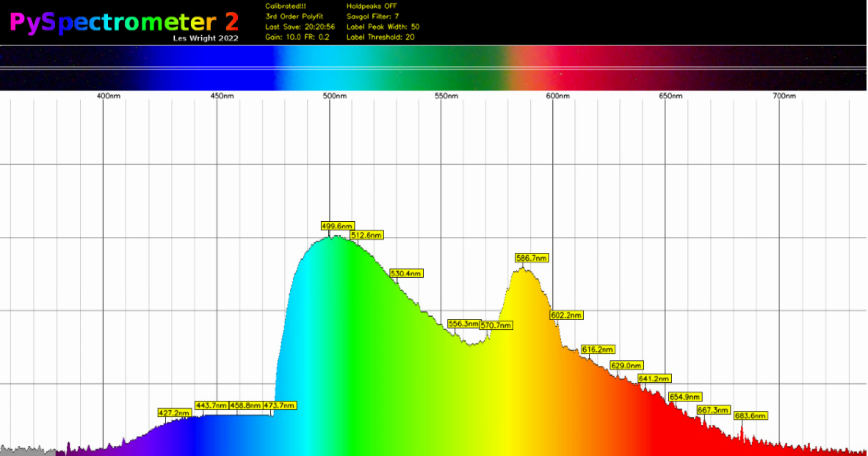The width and height of the screenshot is (868, 456).
Task: Click the 499.6nm peak label
Action: click(338, 226)
